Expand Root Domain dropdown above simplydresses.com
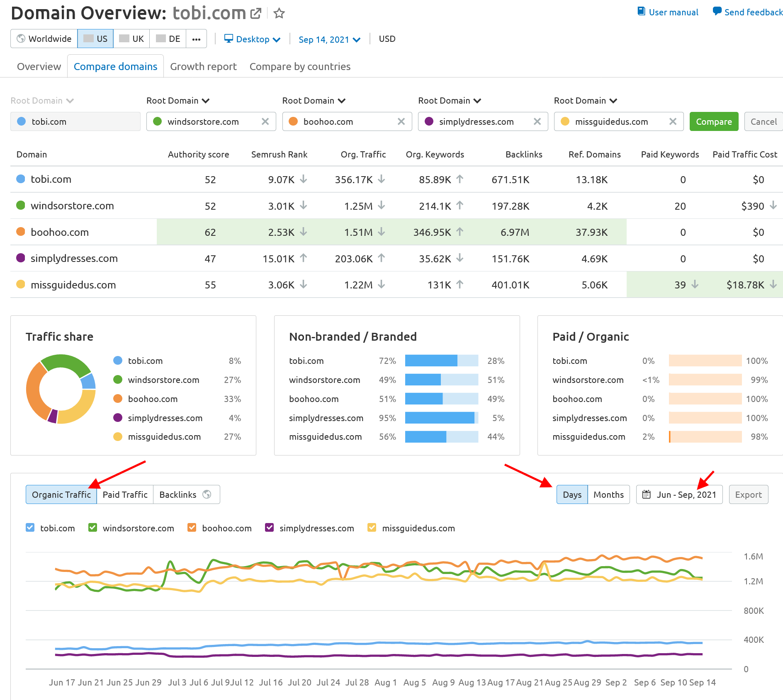 click(450, 101)
